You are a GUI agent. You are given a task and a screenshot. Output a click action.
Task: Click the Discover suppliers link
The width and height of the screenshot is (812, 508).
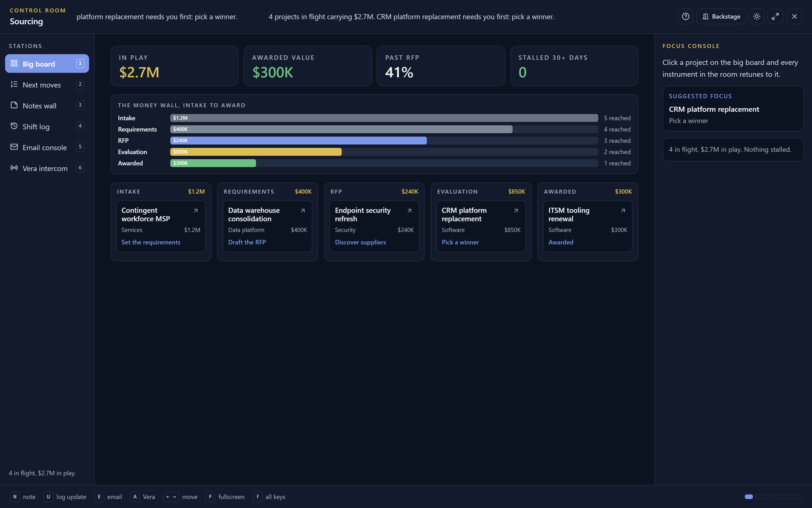(x=360, y=242)
